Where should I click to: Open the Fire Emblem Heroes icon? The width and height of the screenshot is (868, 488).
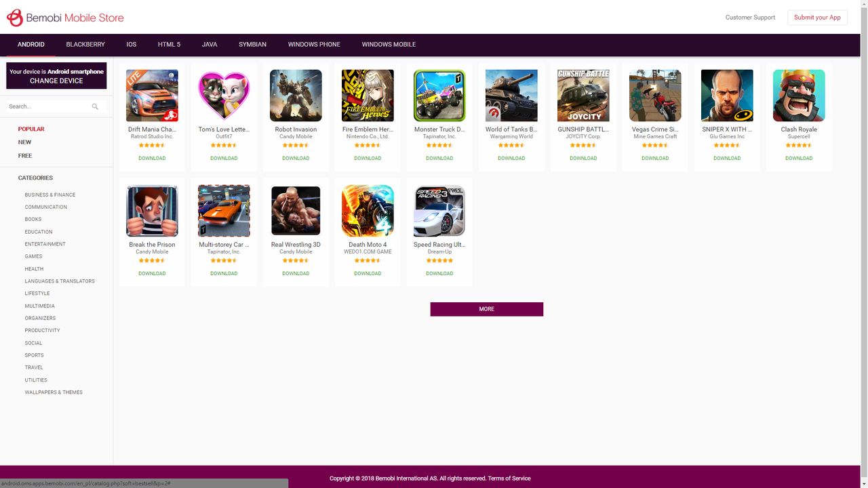(x=368, y=96)
